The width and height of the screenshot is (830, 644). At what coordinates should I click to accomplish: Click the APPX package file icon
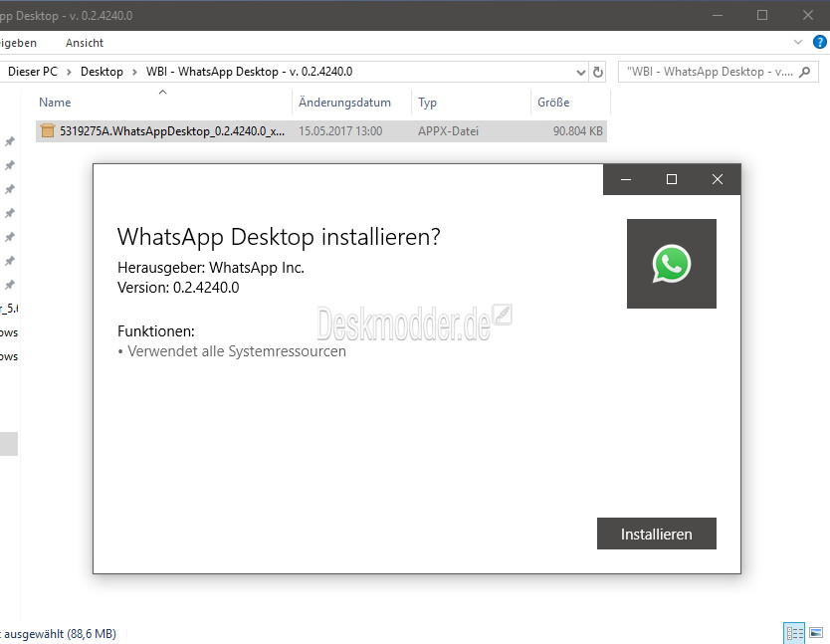click(x=48, y=130)
